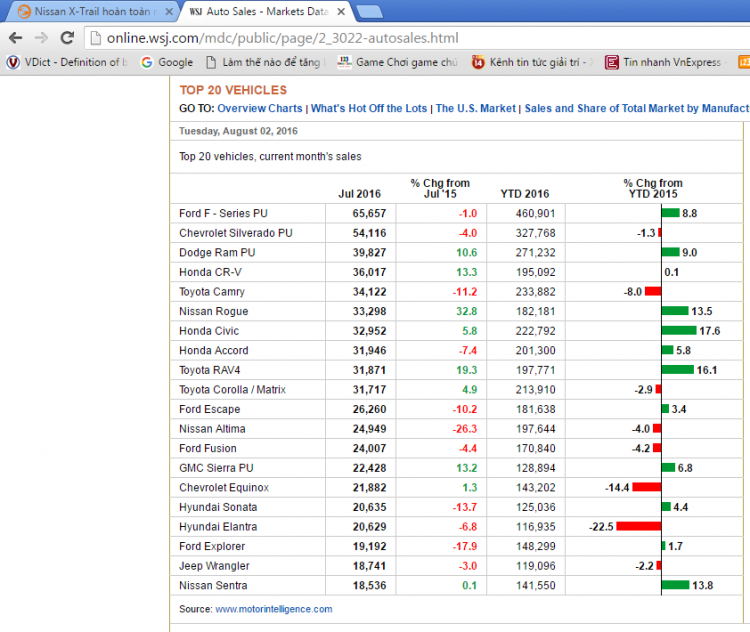
Task: Open the Kênh tin tức giải trí bookmark
Action: point(532,62)
